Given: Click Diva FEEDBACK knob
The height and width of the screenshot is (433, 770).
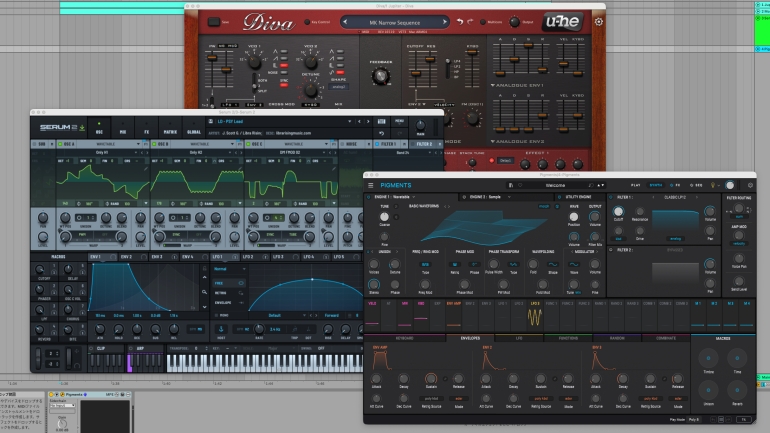Looking at the screenshot, I should [380, 76].
